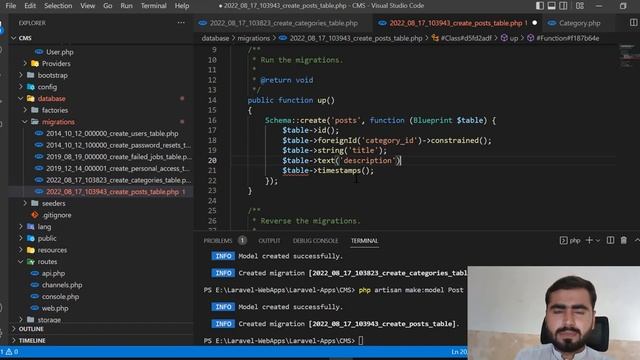Screen dimensions: 640x360
Task: Open channels.php in routes
Action: 62,285
